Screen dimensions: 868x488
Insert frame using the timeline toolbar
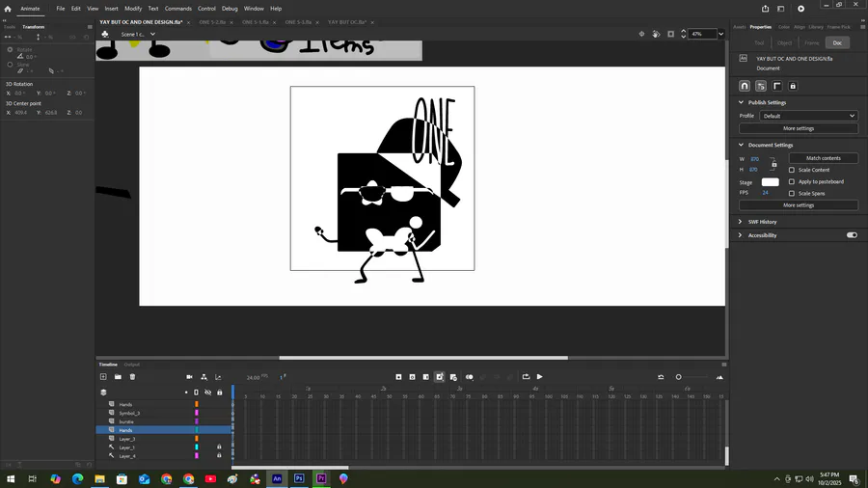pyautogui.click(x=425, y=377)
